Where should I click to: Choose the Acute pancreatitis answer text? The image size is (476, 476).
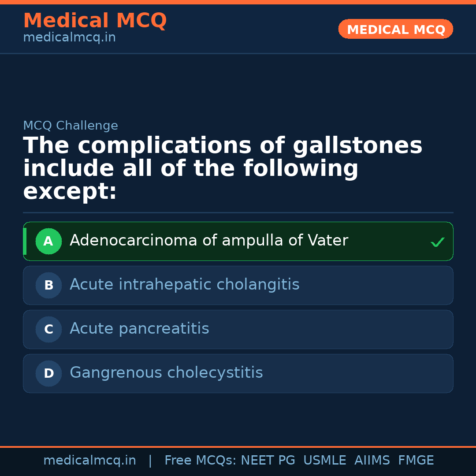(x=139, y=329)
